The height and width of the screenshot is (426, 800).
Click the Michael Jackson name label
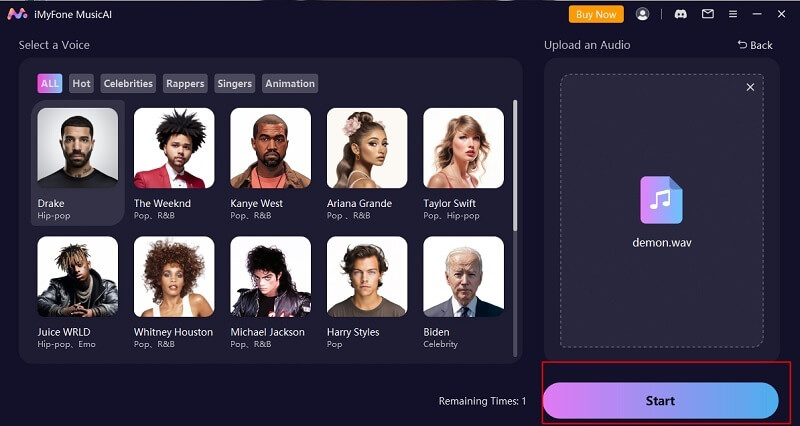267,332
